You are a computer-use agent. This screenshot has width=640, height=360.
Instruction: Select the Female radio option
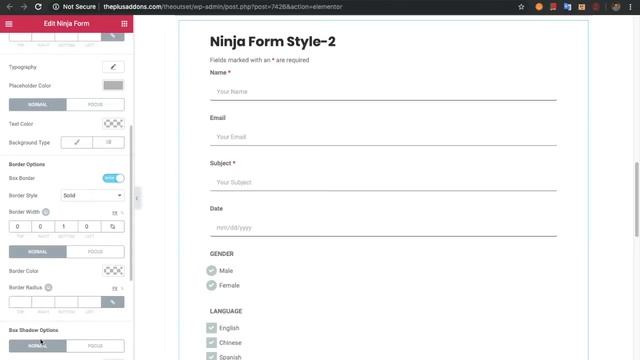211,285
